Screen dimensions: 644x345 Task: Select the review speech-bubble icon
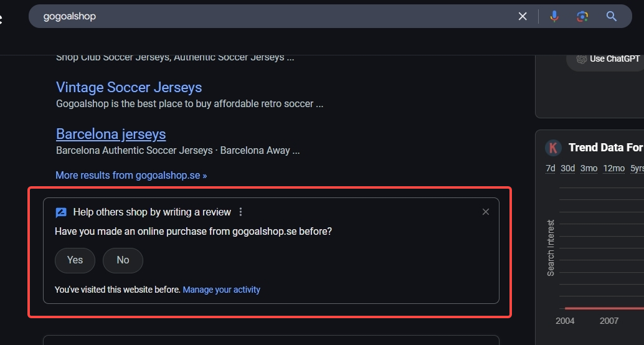[61, 212]
